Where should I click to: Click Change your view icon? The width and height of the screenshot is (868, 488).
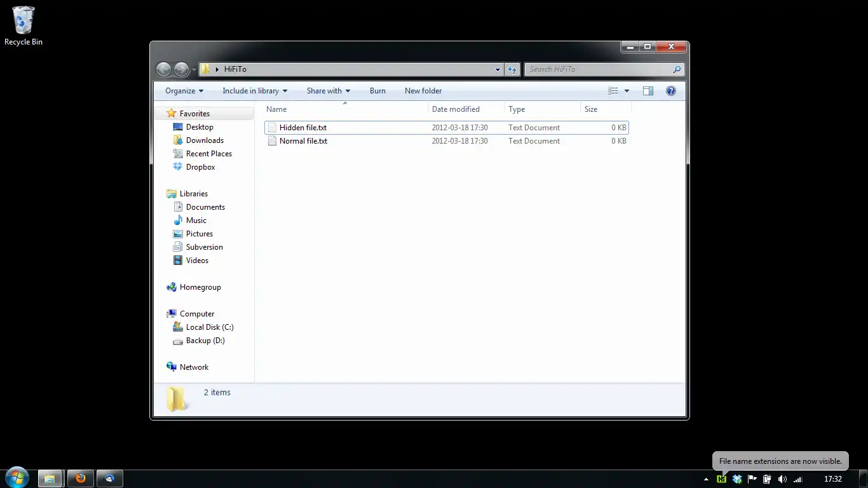(x=613, y=91)
